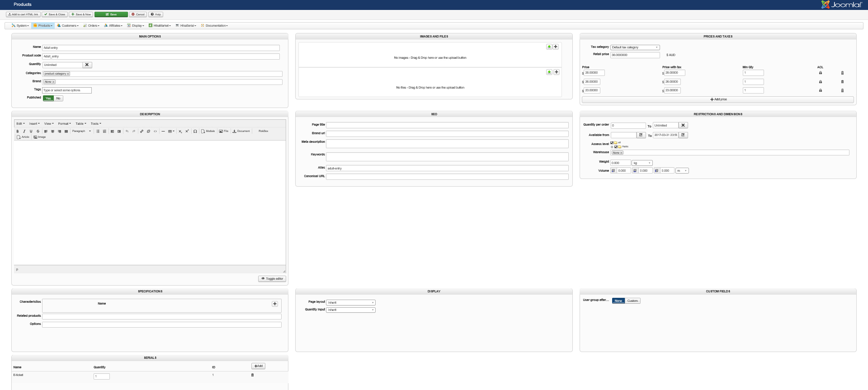Set Published to Yes
Screen dimensions: 868x390
pyautogui.click(x=48, y=98)
